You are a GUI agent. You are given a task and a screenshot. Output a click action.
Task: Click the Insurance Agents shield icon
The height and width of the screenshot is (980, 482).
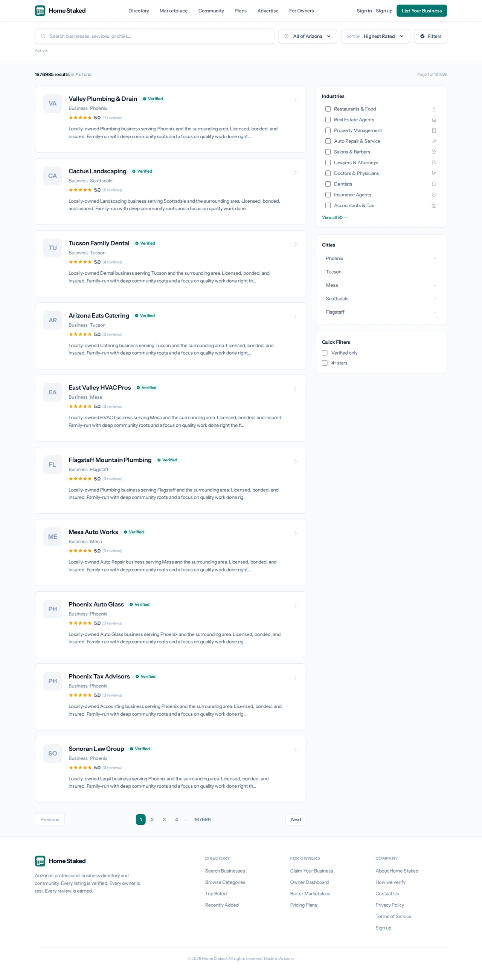click(x=434, y=195)
